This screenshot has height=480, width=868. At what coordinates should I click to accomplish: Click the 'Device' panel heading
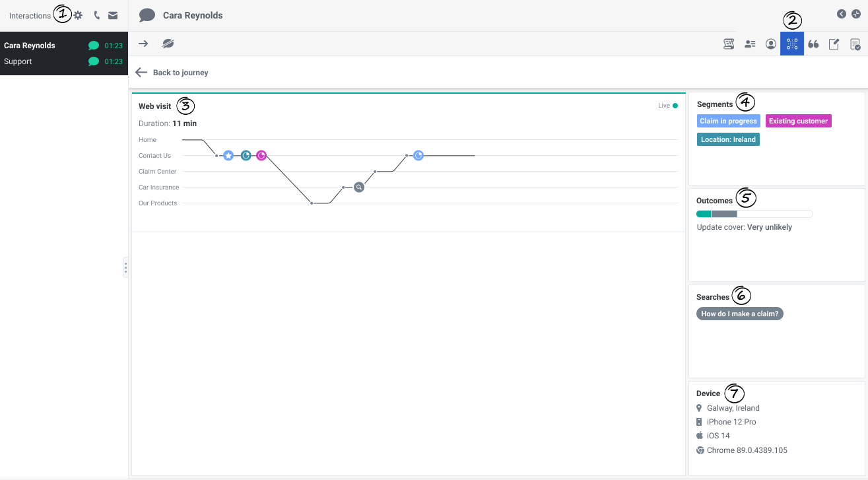click(708, 394)
